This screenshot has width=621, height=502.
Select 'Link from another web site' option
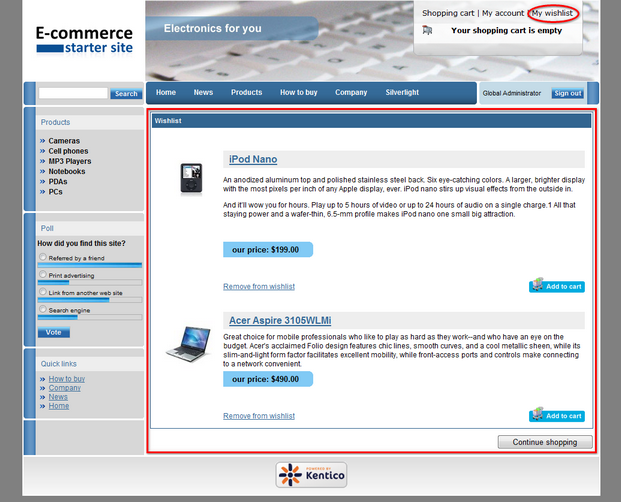(43, 292)
